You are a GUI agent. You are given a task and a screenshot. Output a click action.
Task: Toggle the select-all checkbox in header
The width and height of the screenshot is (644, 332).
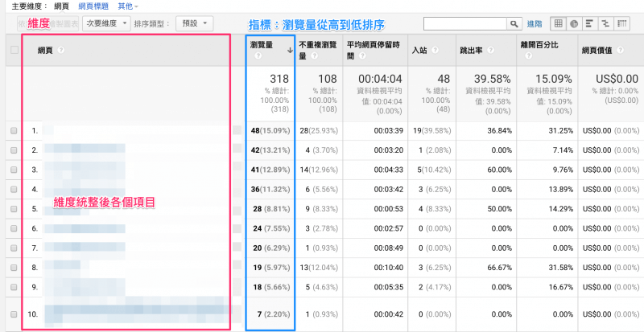click(x=13, y=51)
